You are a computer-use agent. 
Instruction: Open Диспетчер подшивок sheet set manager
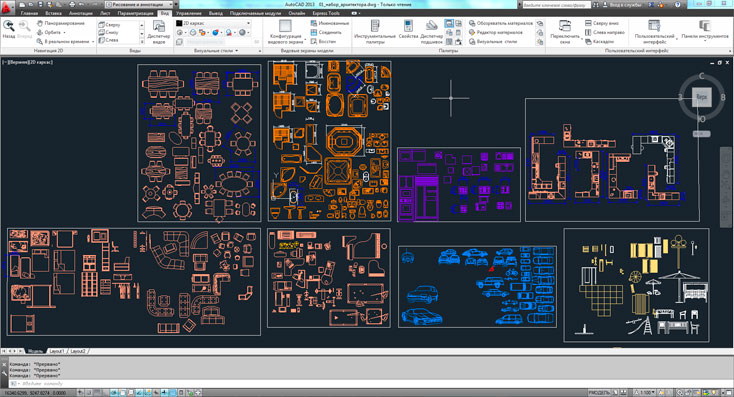point(431,32)
